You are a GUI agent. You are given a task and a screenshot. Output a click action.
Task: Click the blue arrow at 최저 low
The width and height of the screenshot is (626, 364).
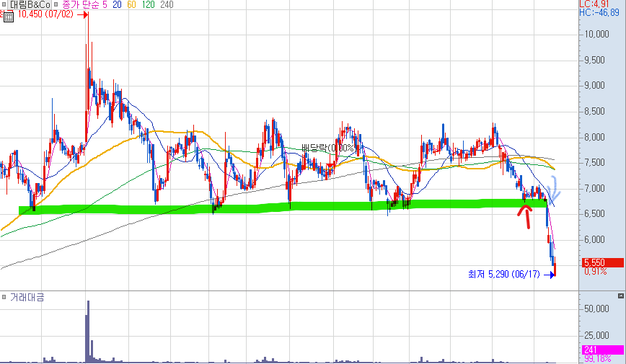550,275
